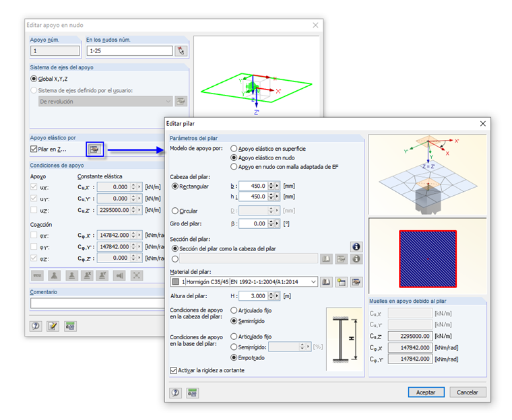This screenshot has height=420, width=512.
Task: Click the edit section icon in Sección del pilar row
Action: coord(342,258)
